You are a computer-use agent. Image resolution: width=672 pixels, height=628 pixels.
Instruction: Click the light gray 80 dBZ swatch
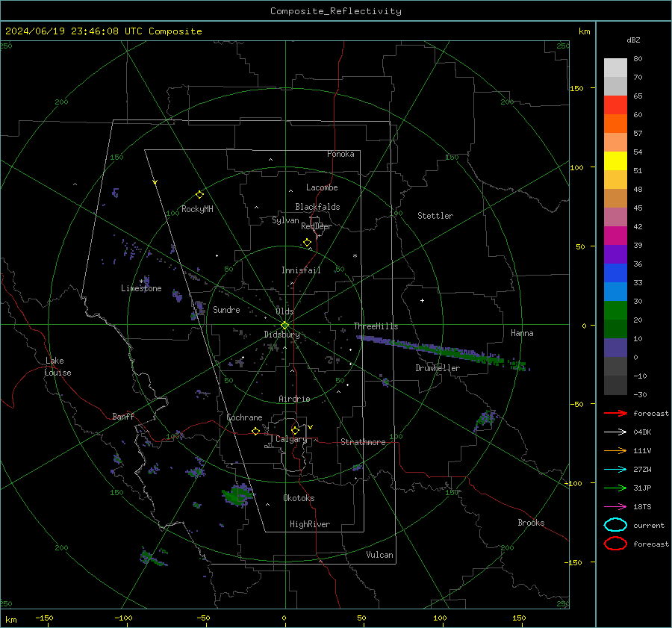tap(615, 67)
